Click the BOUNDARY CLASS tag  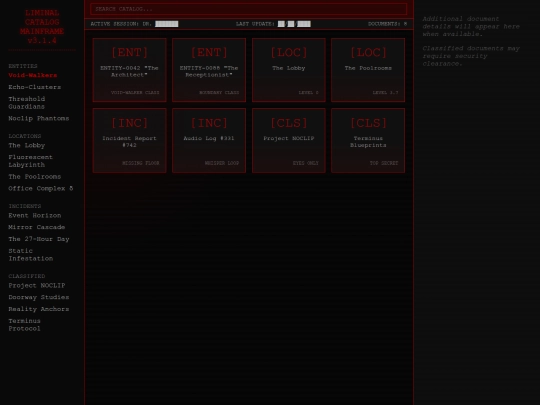pyautogui.click(x=219, y=93)
